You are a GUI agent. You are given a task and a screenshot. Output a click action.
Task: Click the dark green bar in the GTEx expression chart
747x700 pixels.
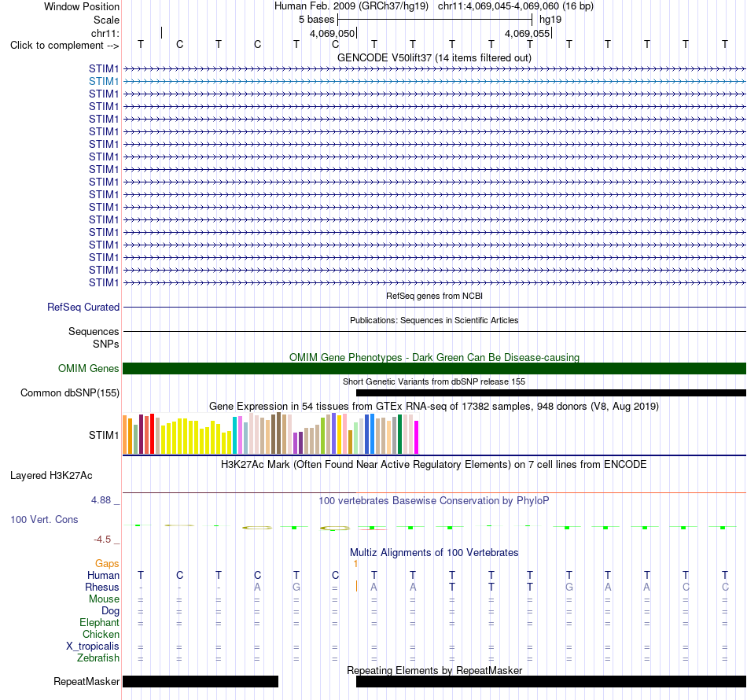pos(400,434)
